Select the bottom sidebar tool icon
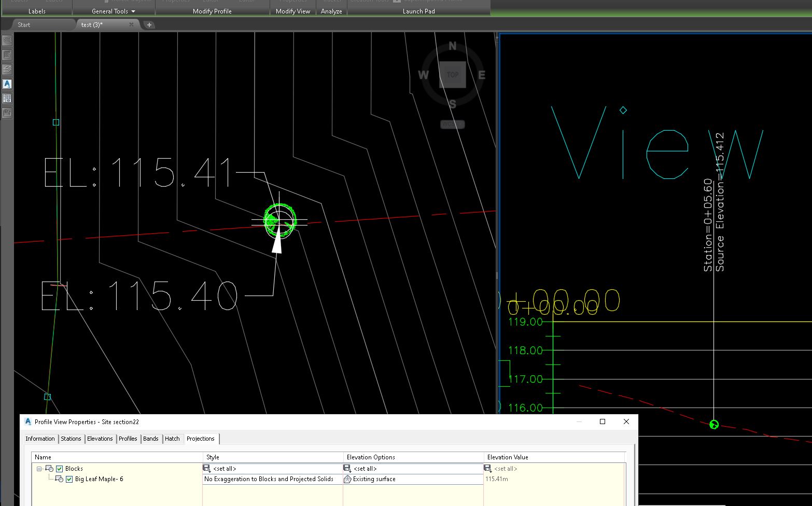 7,113
